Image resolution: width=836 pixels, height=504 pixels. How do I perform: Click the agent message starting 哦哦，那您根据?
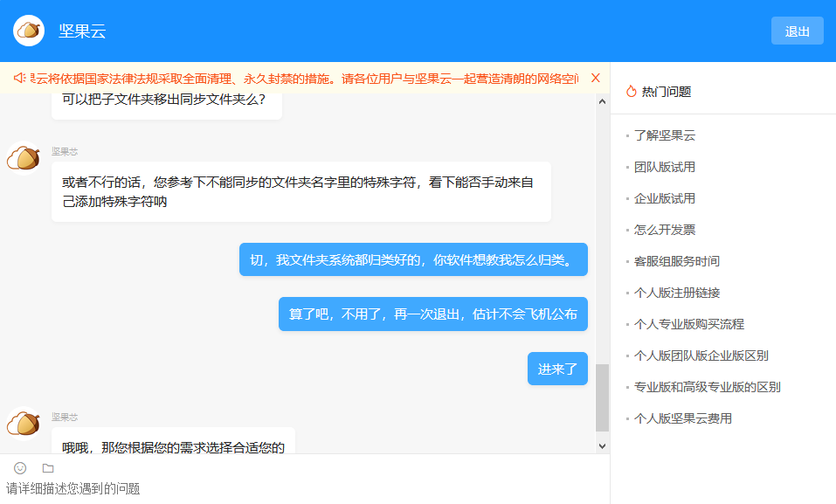(173, 440)
